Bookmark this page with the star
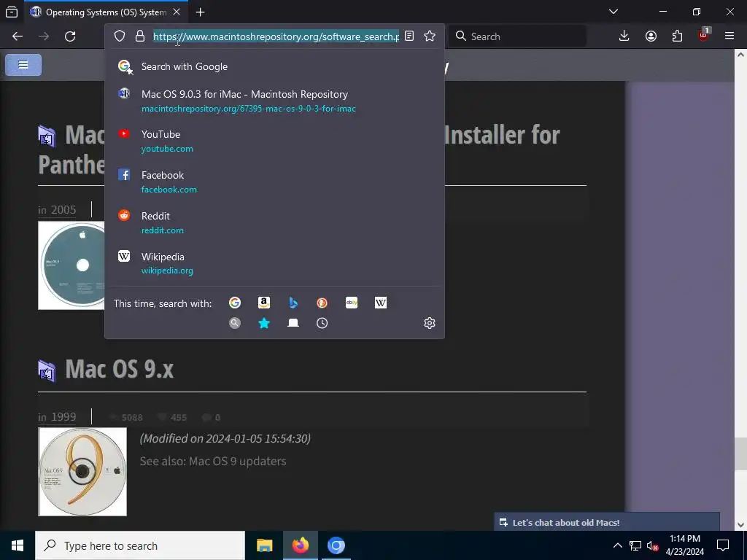The image size is (747, 560). (430, 36)
